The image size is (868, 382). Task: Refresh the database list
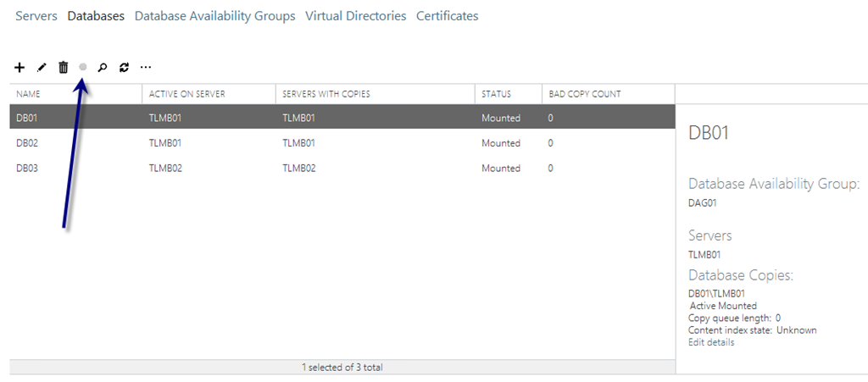click(x=124, y=68)
